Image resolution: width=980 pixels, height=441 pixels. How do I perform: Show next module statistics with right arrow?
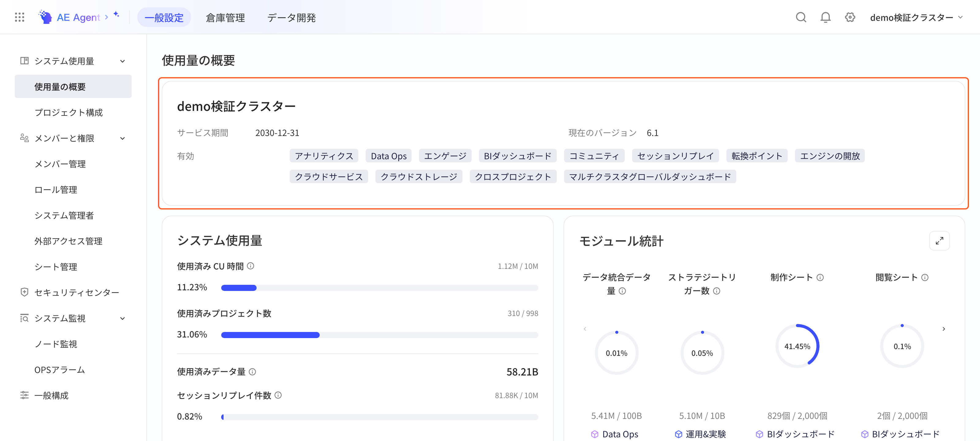click(944, 329)
